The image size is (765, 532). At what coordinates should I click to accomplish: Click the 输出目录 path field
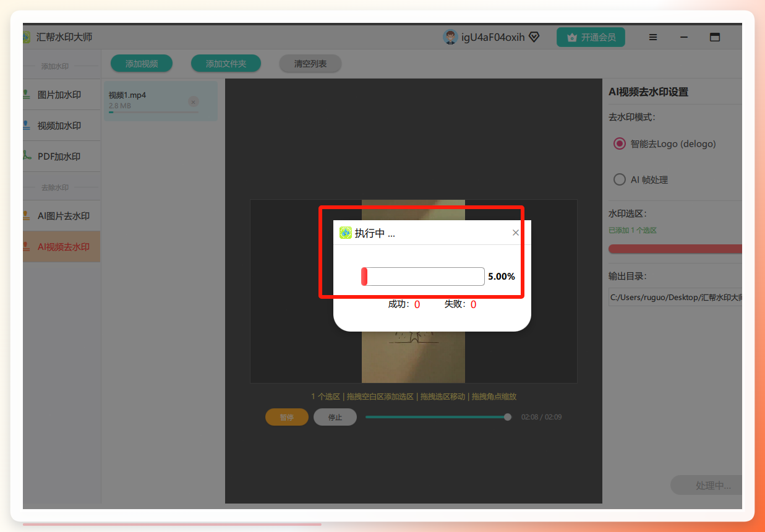click(675, 297)
